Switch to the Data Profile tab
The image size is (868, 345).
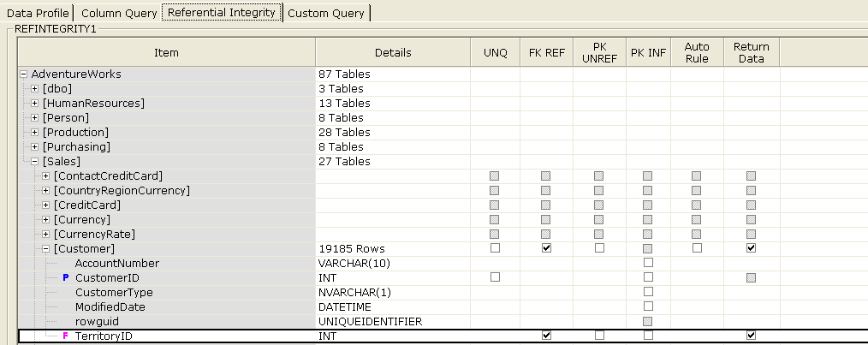click(x=38, y=14)
